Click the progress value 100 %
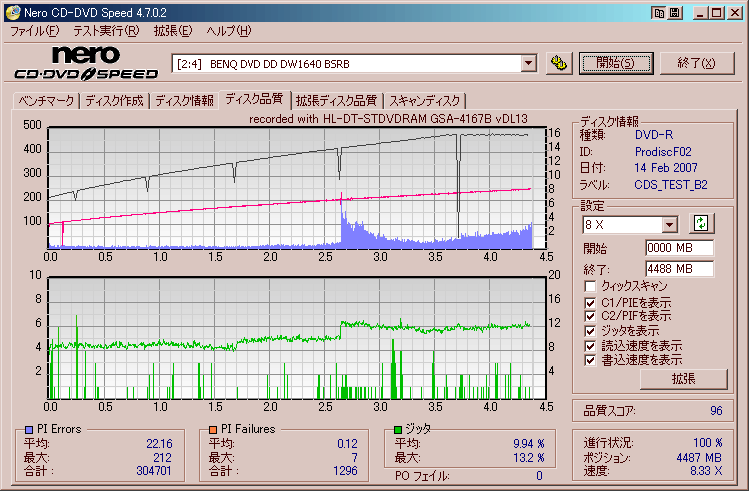 click(708, 443)
